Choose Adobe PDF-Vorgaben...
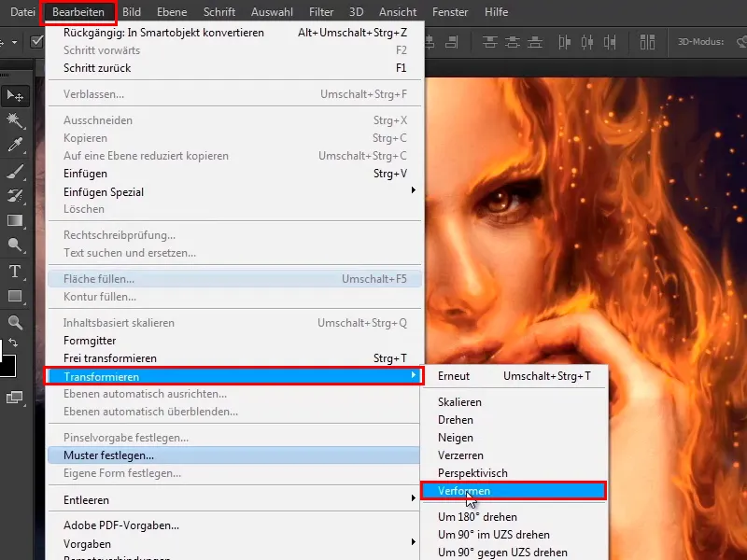 (235, 525)
